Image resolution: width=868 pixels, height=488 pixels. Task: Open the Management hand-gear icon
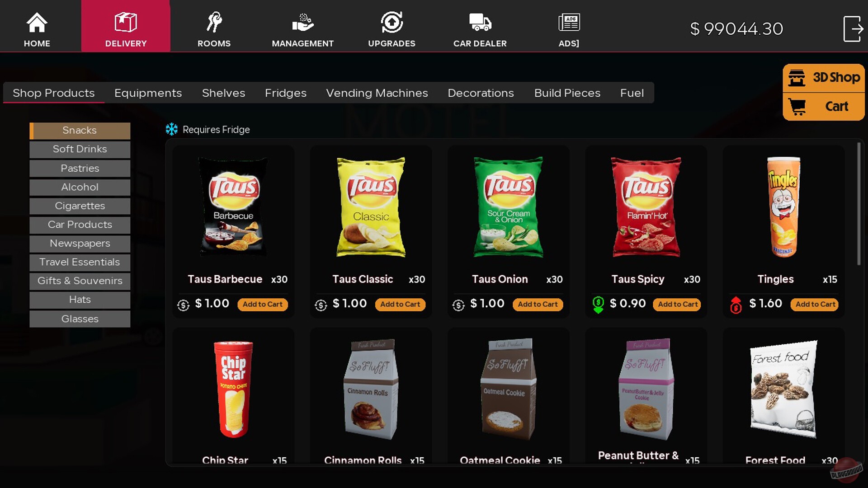pyautogui.click(x=302, y=23)
